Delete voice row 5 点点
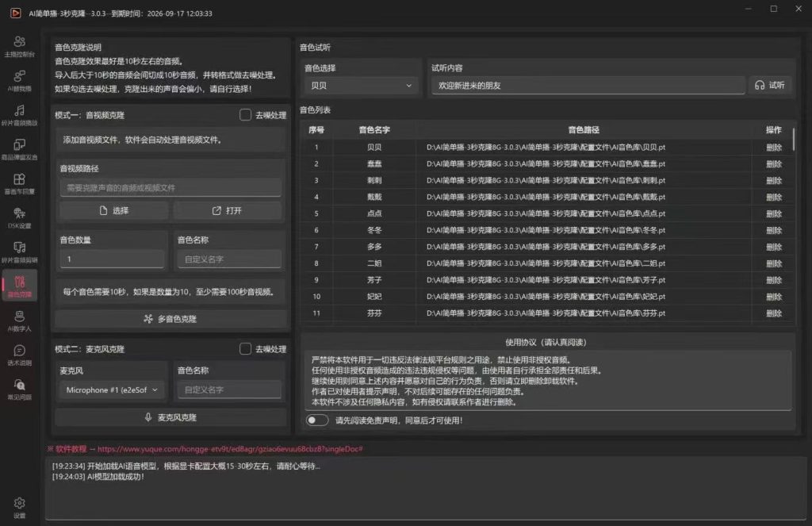The height and width of the screenshot is (526, 812). click(774, 213)
